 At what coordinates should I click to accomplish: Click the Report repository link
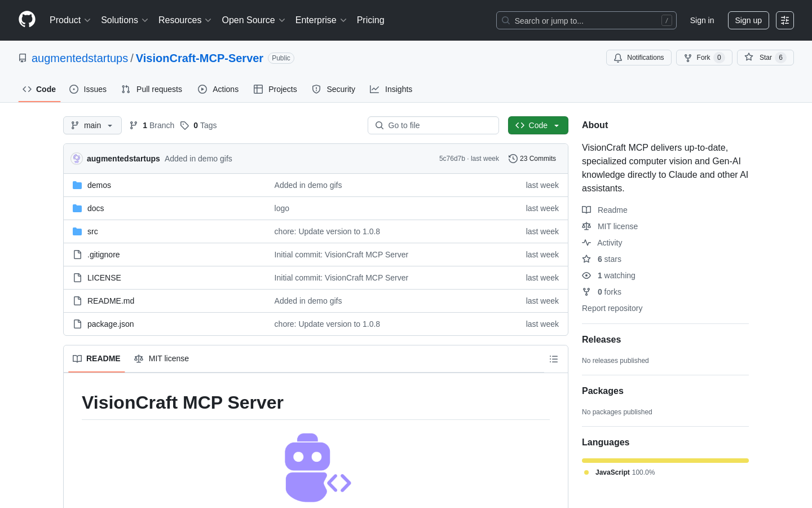[x=612, y=308]
